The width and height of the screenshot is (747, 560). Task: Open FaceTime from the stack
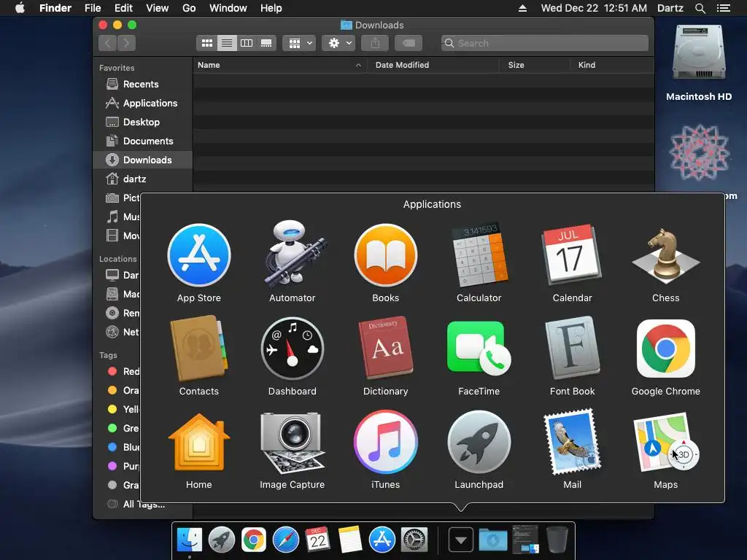(x=479, y=349)
